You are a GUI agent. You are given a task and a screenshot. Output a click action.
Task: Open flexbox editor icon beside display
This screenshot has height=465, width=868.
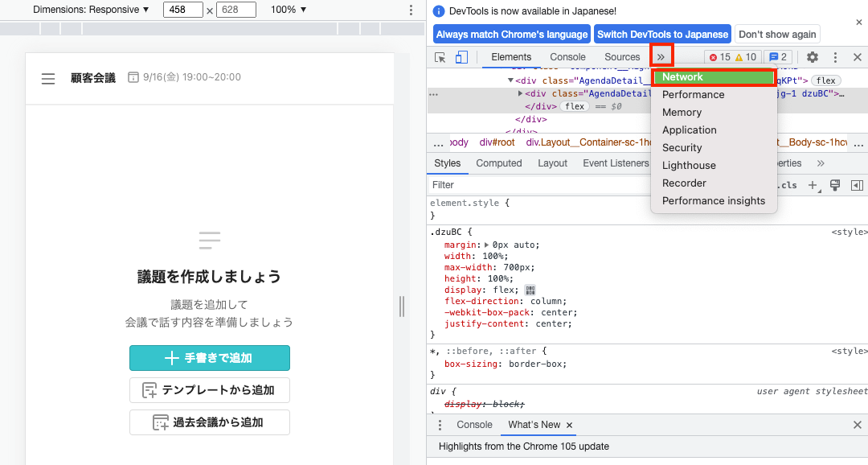(530, 290)
